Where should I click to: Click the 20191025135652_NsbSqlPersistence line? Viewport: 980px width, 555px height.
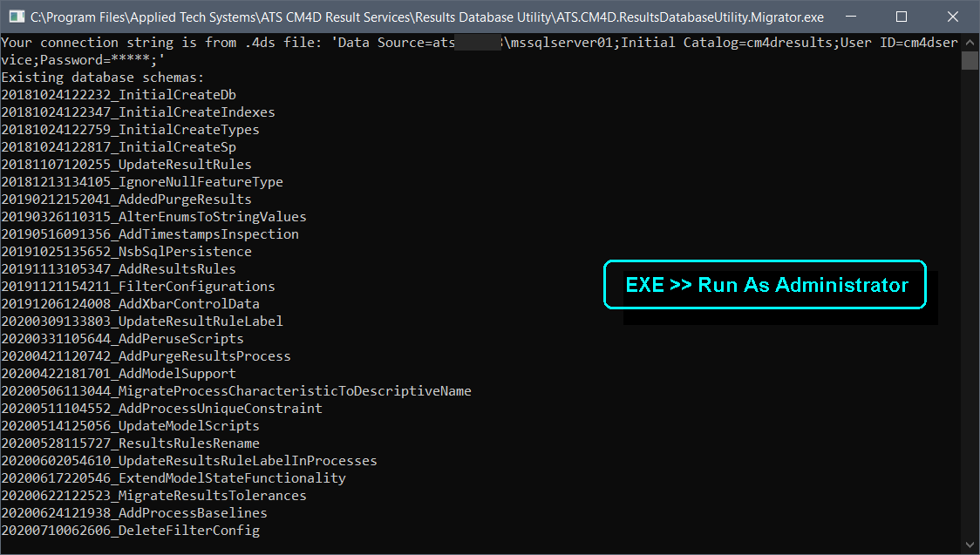pos(126,252)
